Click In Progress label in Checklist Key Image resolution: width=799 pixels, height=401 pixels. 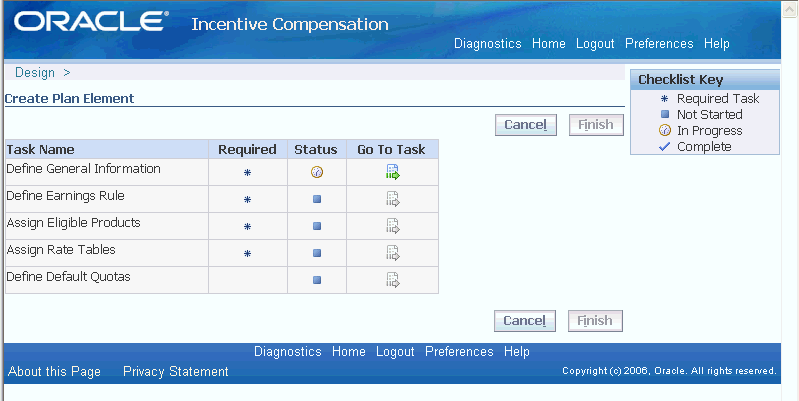coord(709,131)
